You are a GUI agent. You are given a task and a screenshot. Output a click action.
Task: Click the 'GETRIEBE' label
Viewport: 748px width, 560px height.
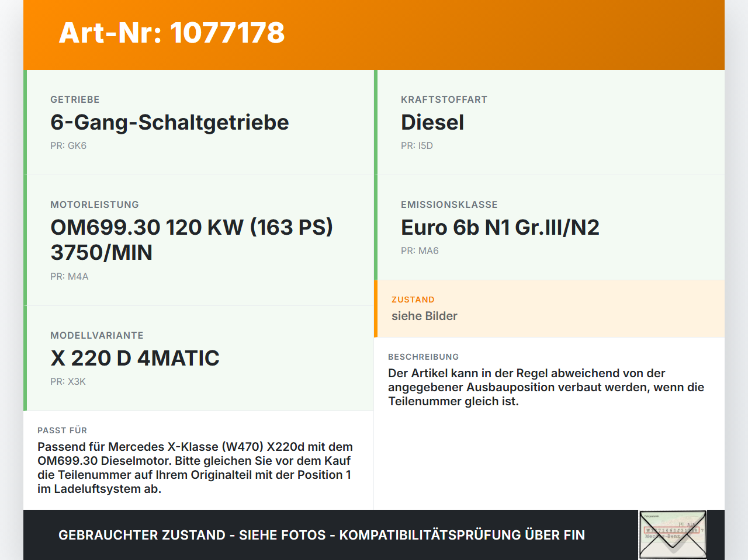pyautogui.click(x=75, y=99)
